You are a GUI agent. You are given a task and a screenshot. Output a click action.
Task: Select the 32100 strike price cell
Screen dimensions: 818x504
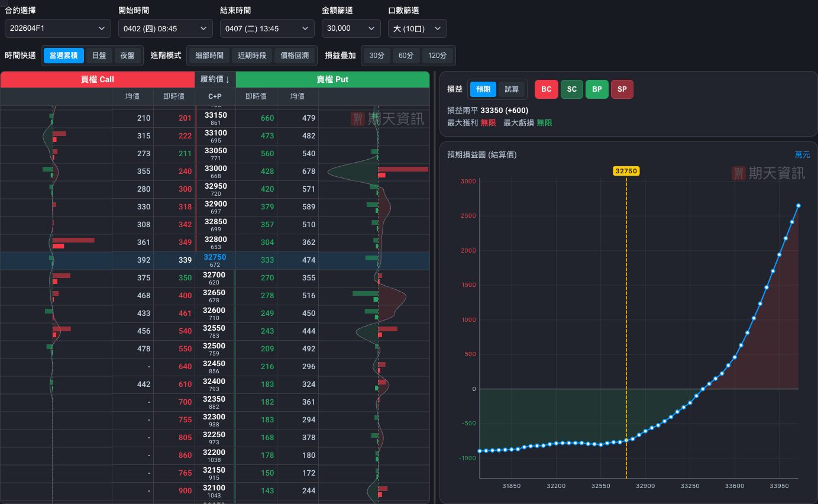coord(215,491)
